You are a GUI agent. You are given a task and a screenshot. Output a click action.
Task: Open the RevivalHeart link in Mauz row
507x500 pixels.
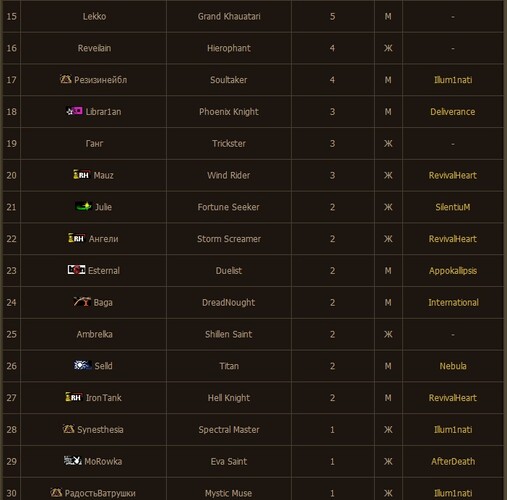[452, 175]
